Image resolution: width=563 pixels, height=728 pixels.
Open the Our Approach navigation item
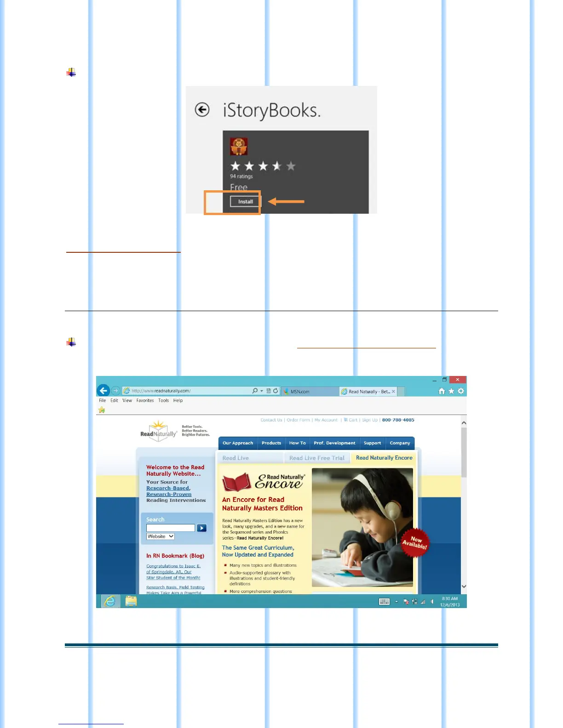(x=238, y=443)
